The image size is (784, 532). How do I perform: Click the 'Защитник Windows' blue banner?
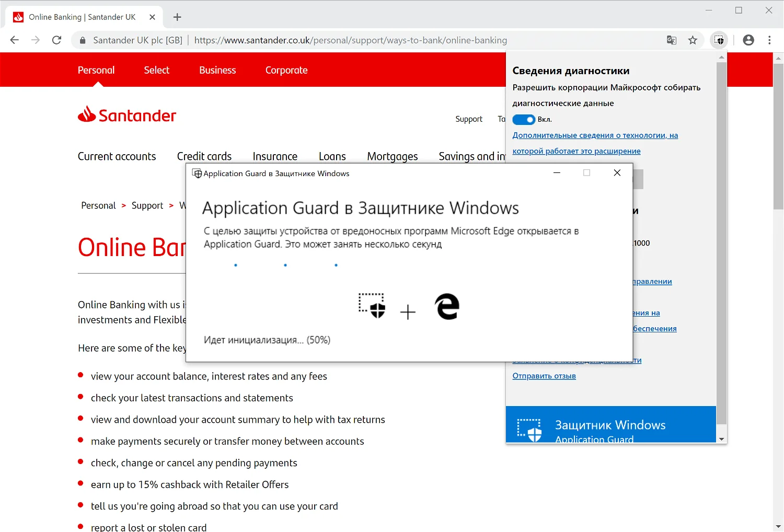tap(611, 424)
